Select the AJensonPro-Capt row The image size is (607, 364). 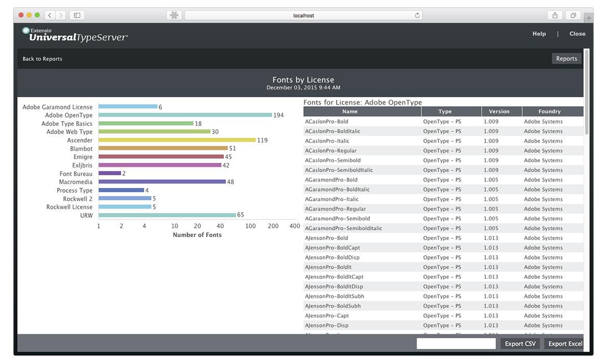coord(443,315)
